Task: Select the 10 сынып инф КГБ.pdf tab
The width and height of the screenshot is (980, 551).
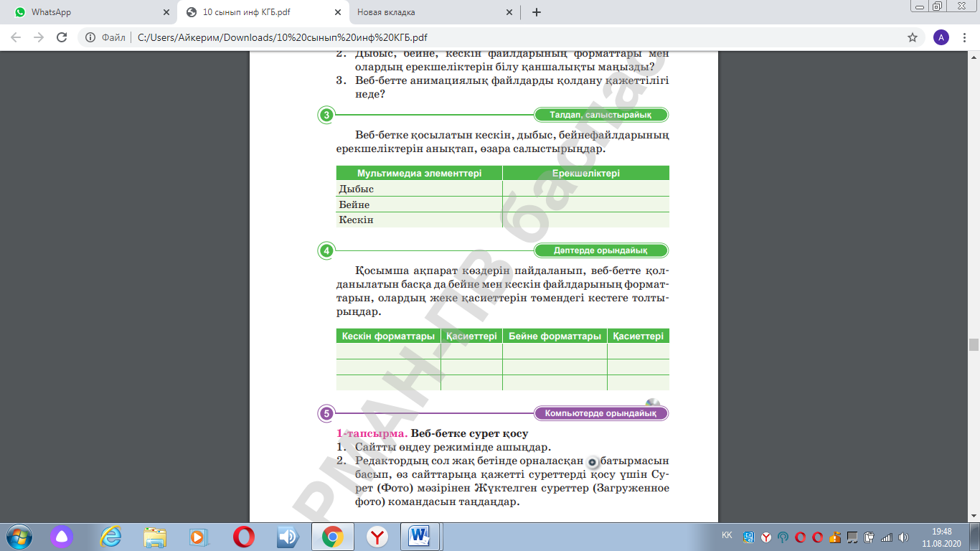Action: click(262, 12)
